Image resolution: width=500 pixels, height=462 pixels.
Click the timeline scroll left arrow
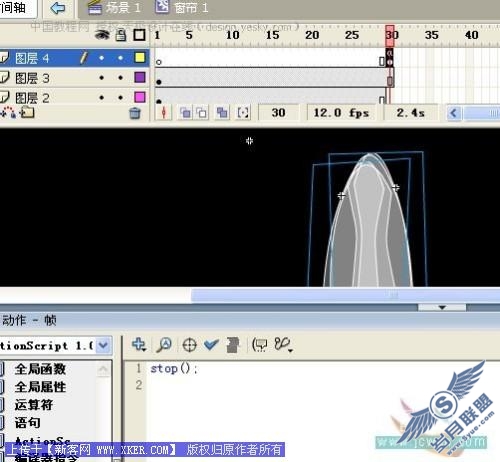(454, 113)
